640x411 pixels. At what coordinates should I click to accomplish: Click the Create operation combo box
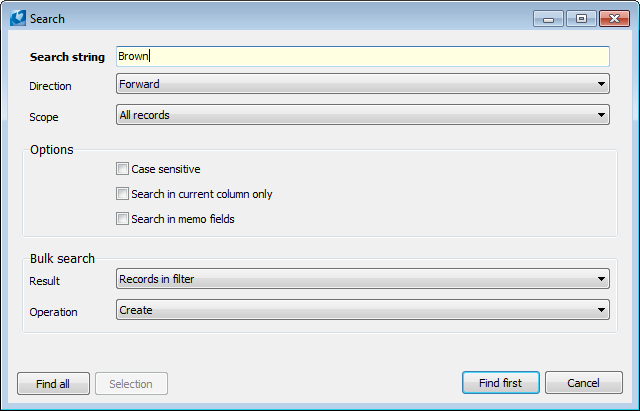tap(362, 310)
